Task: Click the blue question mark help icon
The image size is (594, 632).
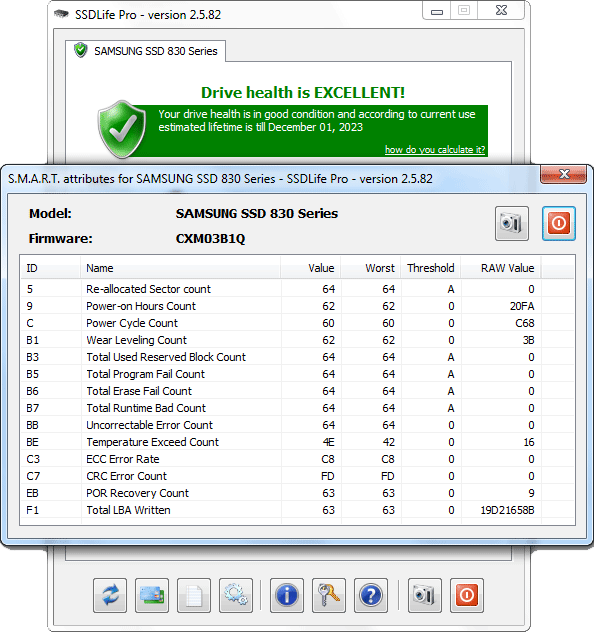Action: 371,595
